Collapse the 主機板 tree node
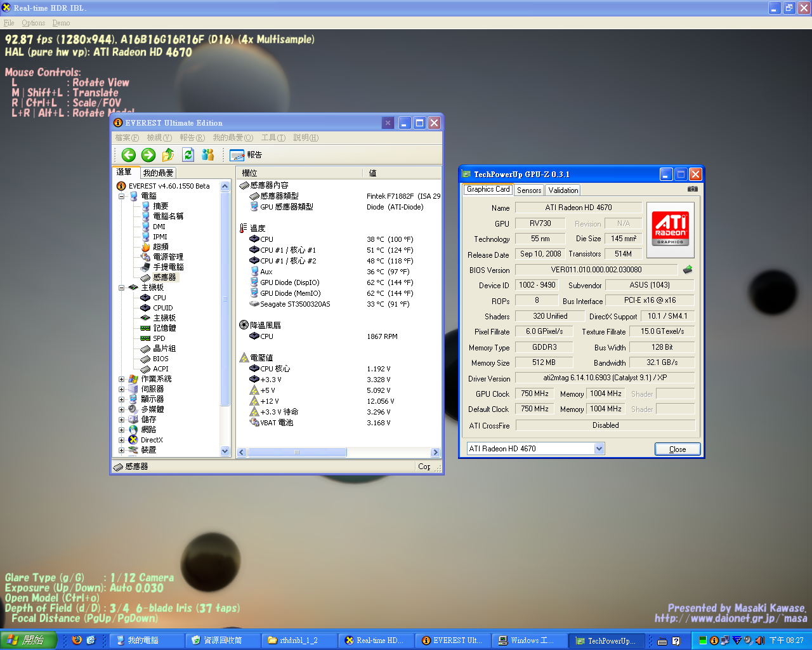 tap(121, 288)
